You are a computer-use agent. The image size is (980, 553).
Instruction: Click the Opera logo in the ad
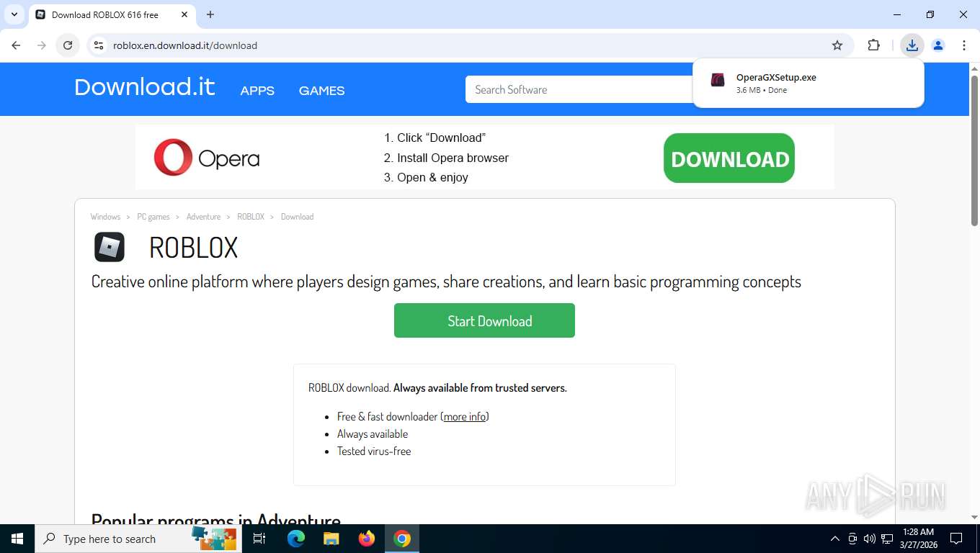click(x=207, y=158)
